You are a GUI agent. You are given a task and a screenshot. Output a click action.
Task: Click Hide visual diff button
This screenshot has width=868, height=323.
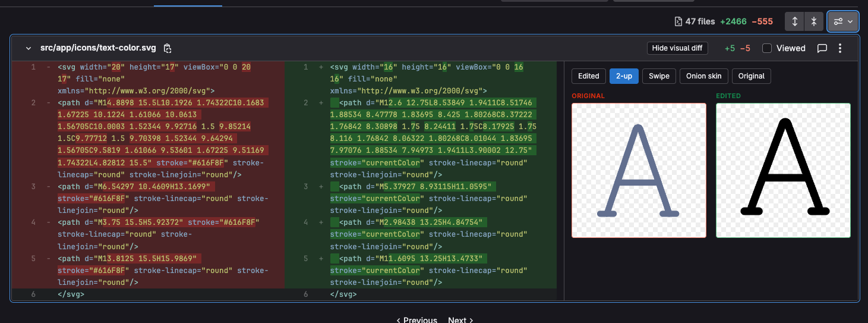coord(677,48)
